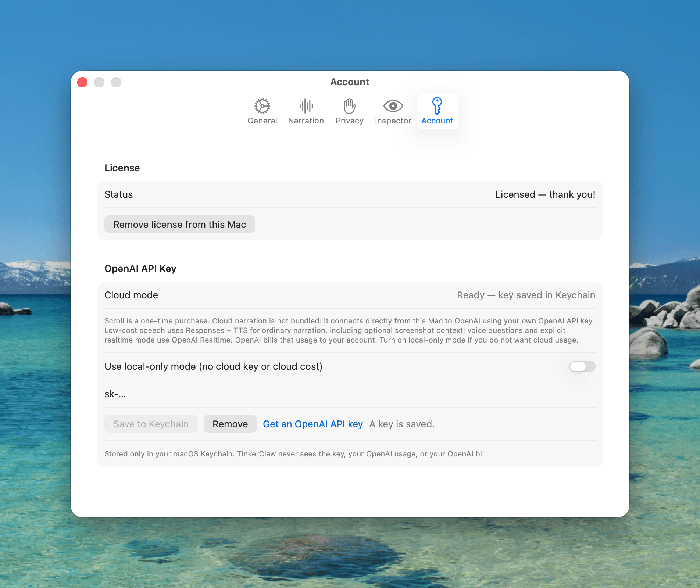The height and width of the screenshot is (588, 700).
Task: Toggle local-only mode switch
Action: pyautogui.click(x=582, y=366)
